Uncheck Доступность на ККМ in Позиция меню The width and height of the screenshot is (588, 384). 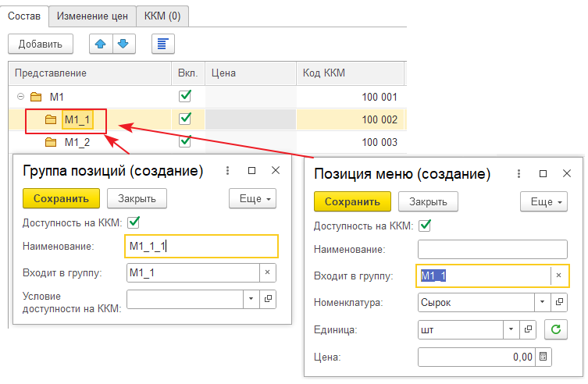coord(425,226)
